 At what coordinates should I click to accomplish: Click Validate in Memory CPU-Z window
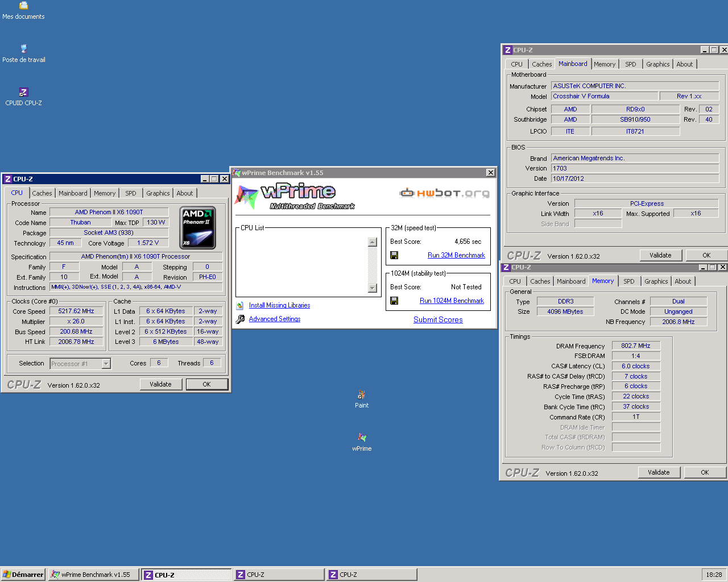pyautogui.click(x=659, y=472)
